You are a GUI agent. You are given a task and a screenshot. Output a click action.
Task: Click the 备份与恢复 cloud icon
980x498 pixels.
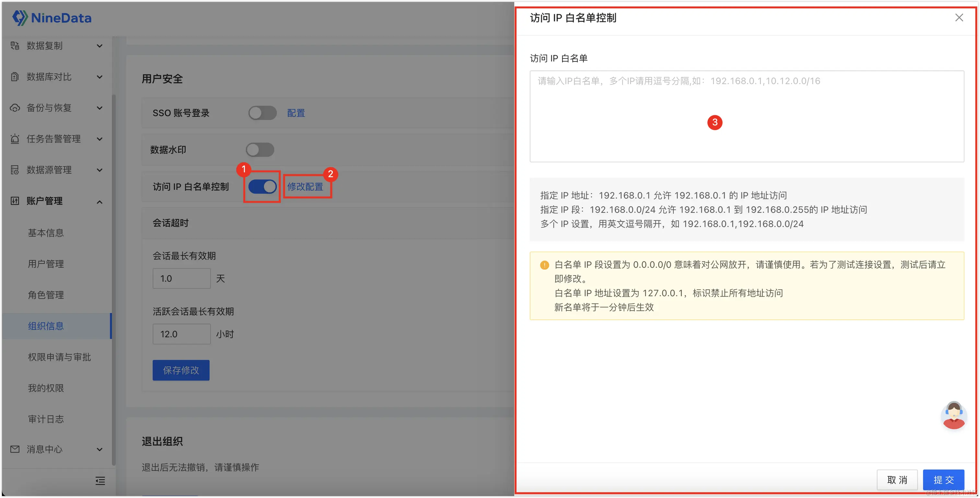tap(15, 108)
